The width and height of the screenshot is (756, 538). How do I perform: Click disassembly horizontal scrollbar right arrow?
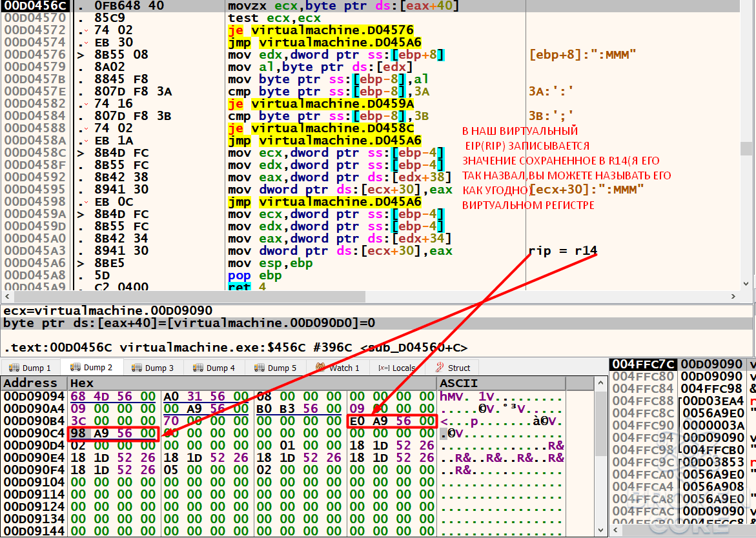pyautogui.click(x=733, y=296)
